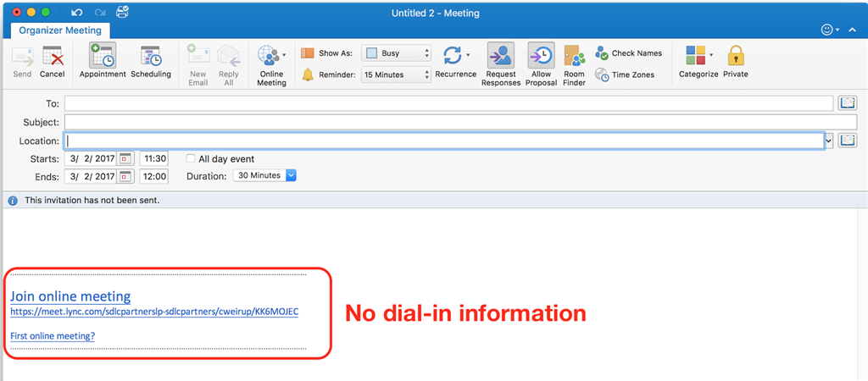Open the Reminder 15 Minutes dropdown
Viewport: 868px width, 381px height.
tap(396, 75)
